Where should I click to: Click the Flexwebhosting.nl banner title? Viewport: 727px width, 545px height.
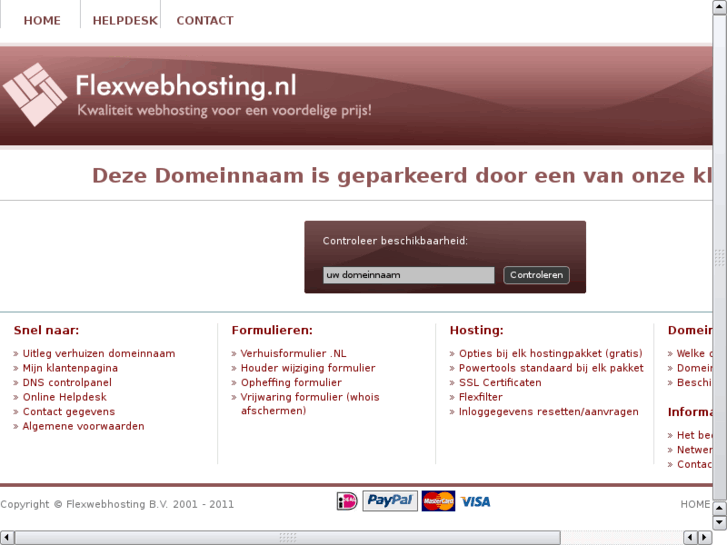coord(186,86)
